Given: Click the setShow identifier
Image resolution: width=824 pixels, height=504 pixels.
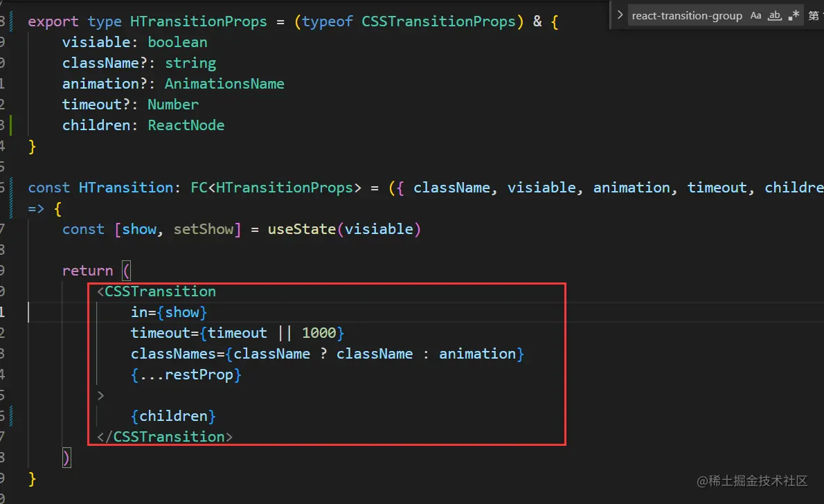Looking at the screenshot, I should pyautogui.click(x=203, y=229).
